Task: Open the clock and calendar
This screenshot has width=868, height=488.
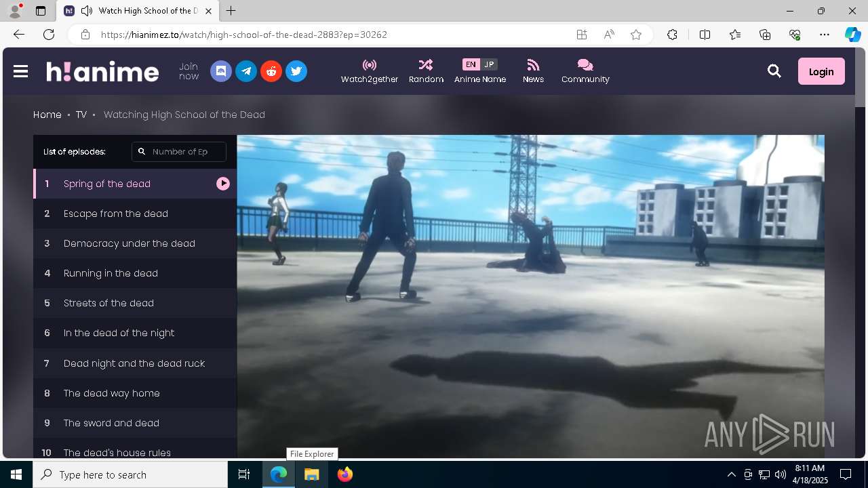Action: pos(810,474)
